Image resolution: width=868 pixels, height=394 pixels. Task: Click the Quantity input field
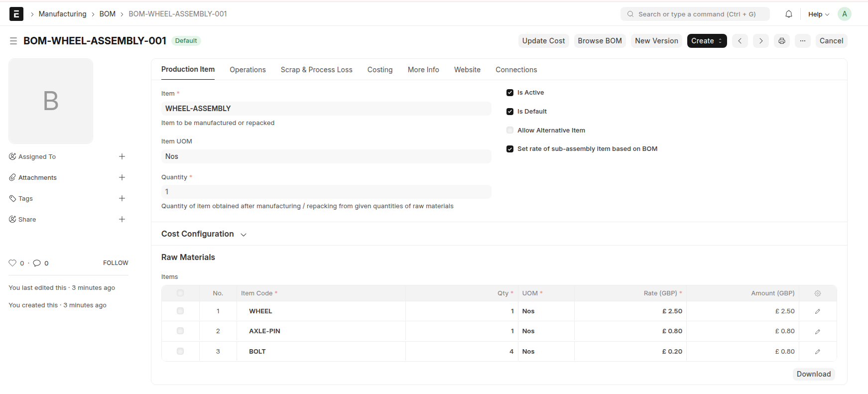(326, 192)
